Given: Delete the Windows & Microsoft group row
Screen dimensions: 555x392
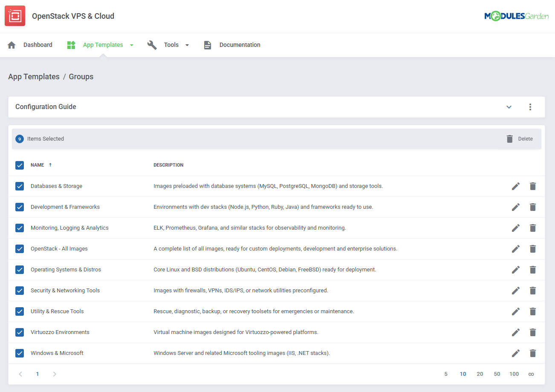Looking at the screenshot, I should tap(532, 353).
